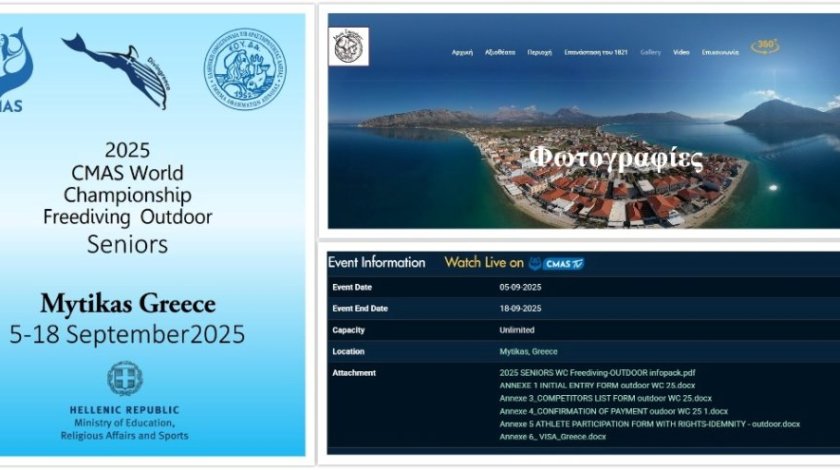Click the CMAS TV logo
The image size is (840, 470).
[557, 264]
